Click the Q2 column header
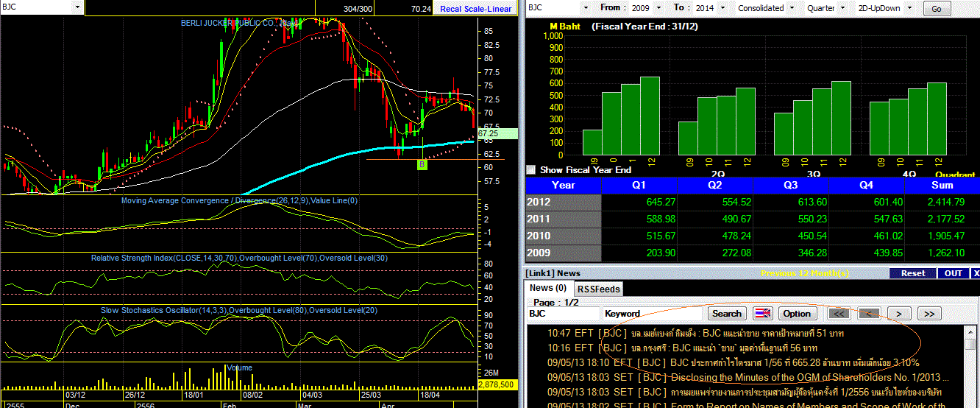Viewport: 980px width, 408px height. click(x=716, y=186)
